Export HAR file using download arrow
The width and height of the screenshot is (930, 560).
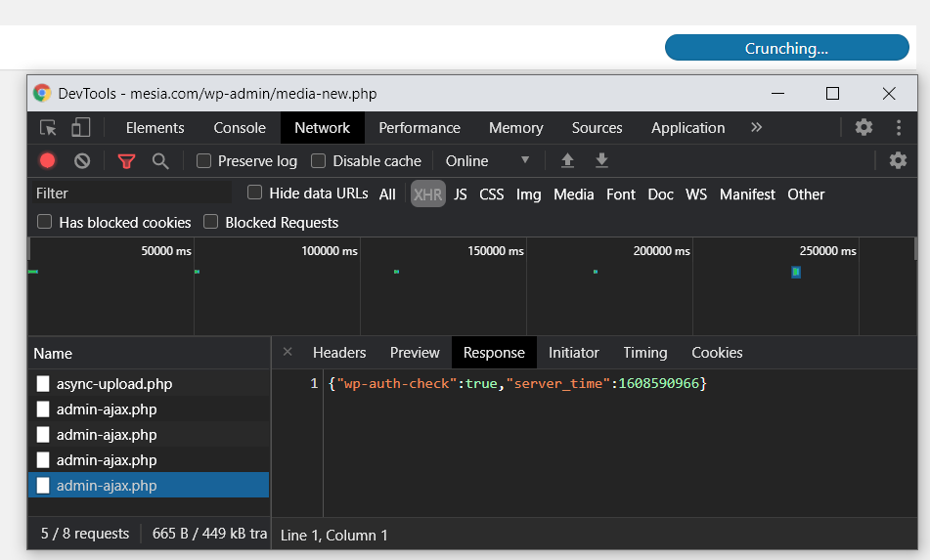(x=601, y=160)
